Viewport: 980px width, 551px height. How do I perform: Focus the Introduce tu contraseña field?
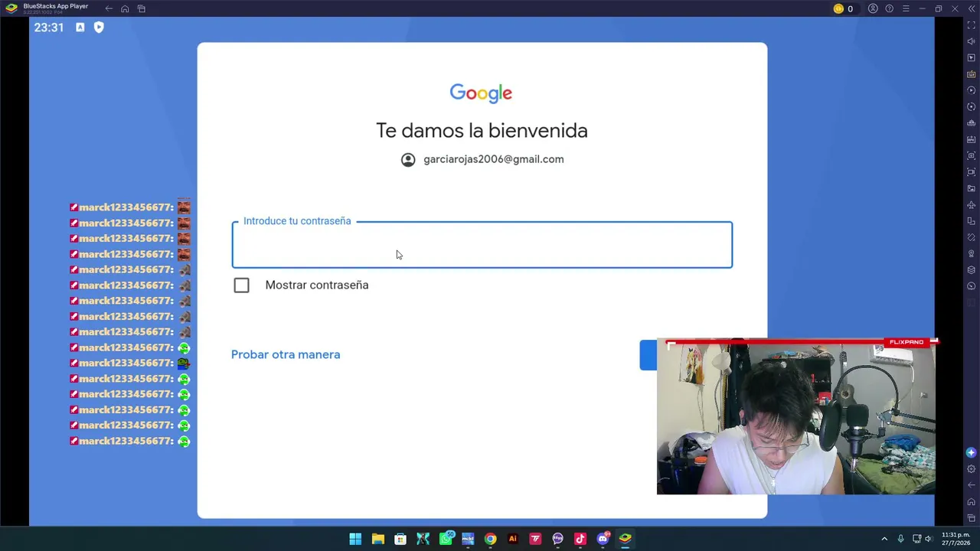[482, 245]
